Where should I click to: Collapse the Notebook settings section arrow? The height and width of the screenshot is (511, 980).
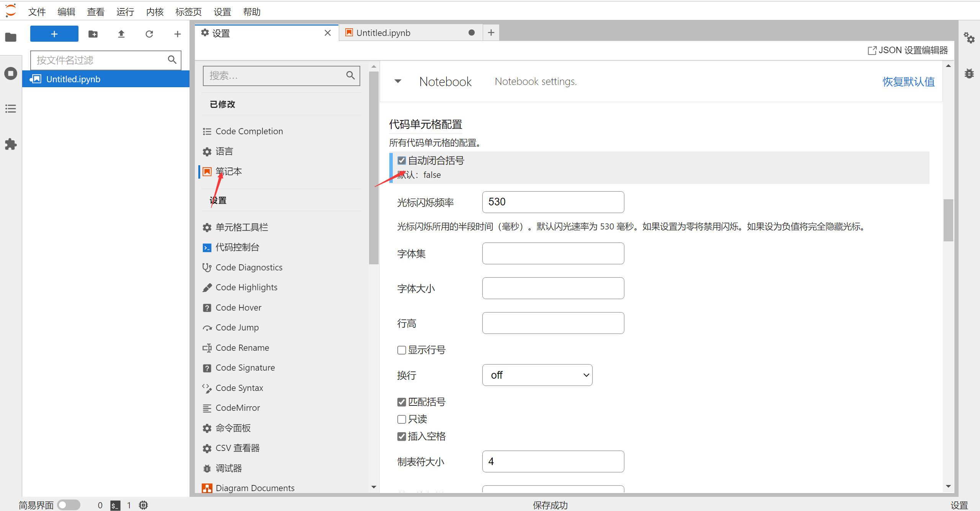398,81
